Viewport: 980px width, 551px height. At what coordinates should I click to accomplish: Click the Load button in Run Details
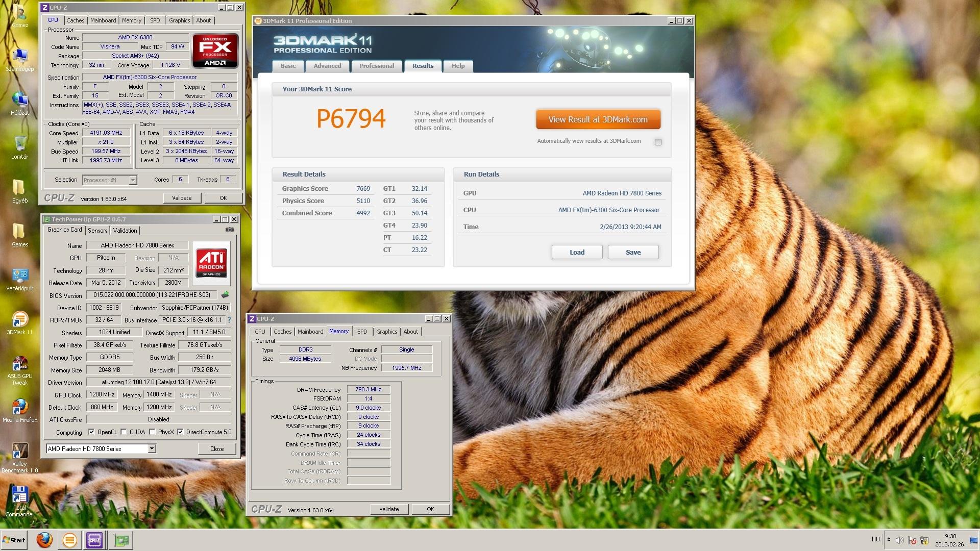pyautogui.click(x=577, y=252)
